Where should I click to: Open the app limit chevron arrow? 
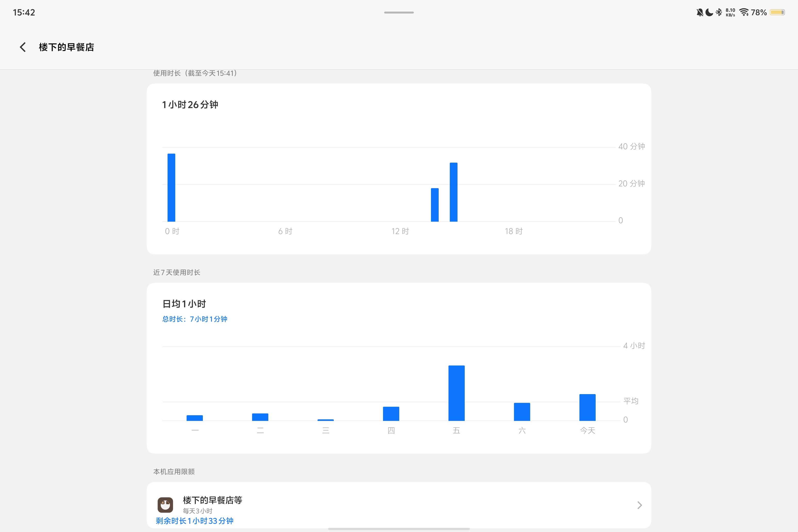639,505
